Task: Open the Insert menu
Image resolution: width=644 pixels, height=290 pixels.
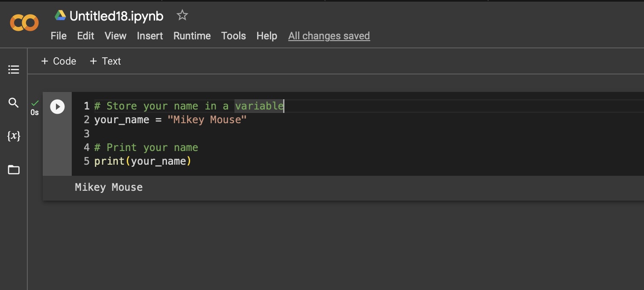Action: pyautogui.click(x=149, y=36)
